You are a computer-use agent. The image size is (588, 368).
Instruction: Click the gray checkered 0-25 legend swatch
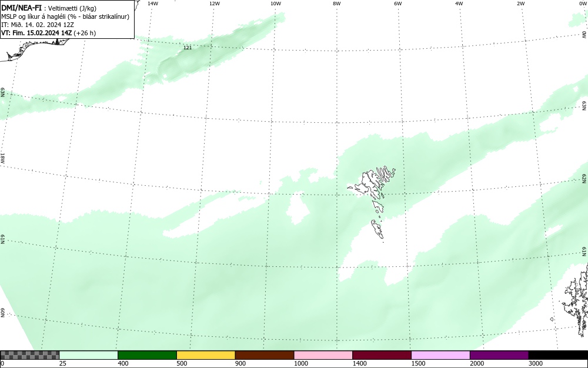pos(29,355)
